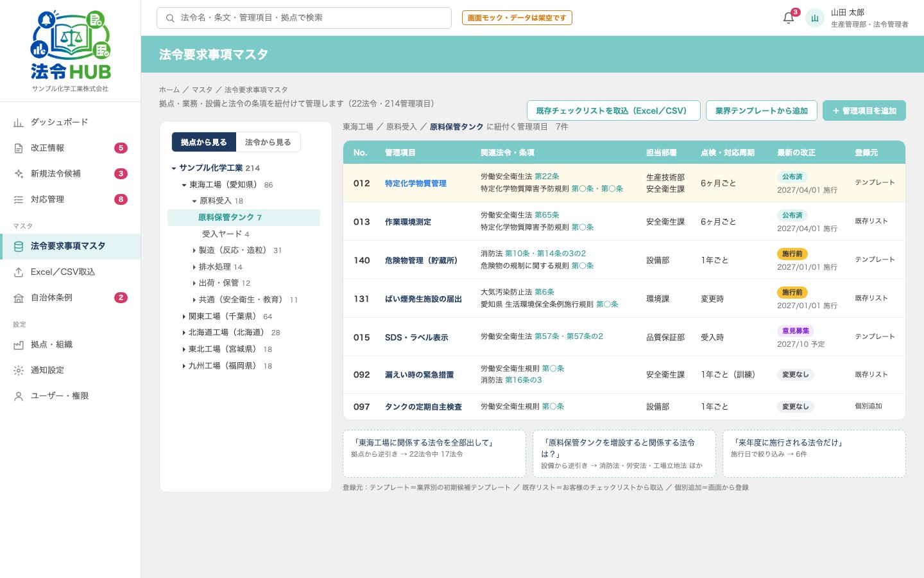The height and width of the screenshot is (578, 924).
Task: Click 来年度に施行される法令だけ card
Action: pyautogui.click(x=814, y=453)
